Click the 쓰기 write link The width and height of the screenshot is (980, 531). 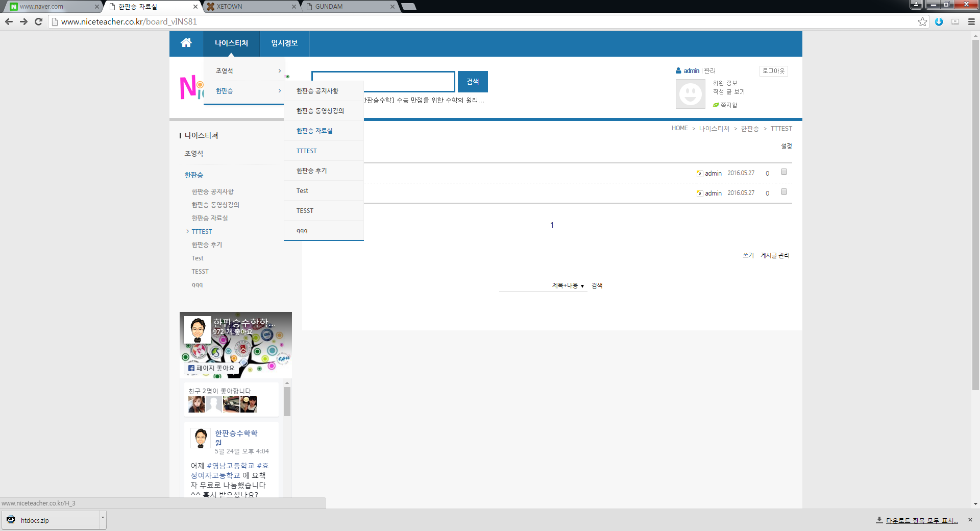(748, 255)
